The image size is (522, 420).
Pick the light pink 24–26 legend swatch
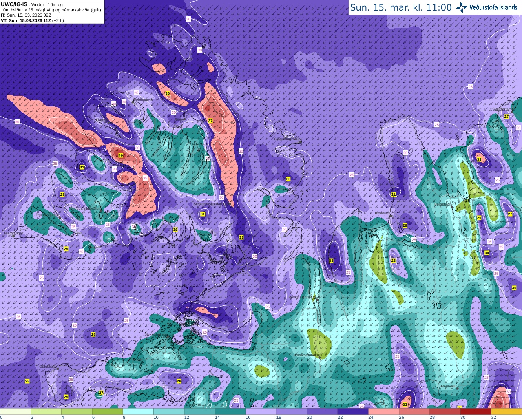pos(383,411)
